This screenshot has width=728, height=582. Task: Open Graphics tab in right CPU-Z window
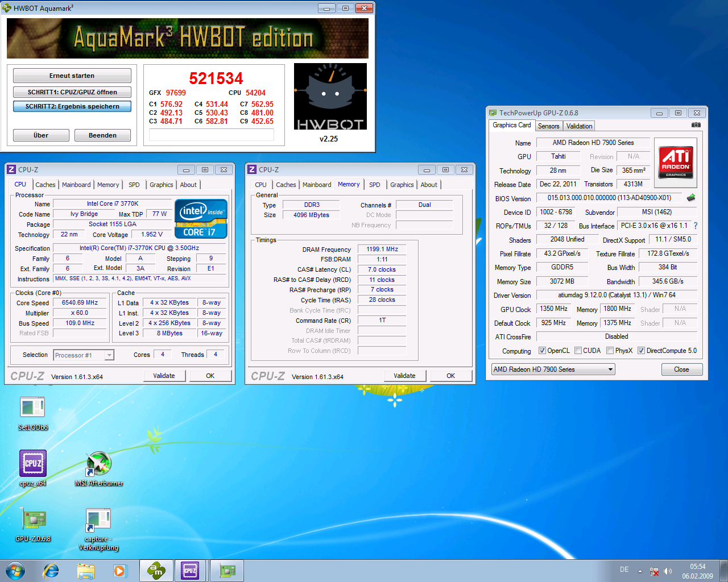[x=402, y=185]
